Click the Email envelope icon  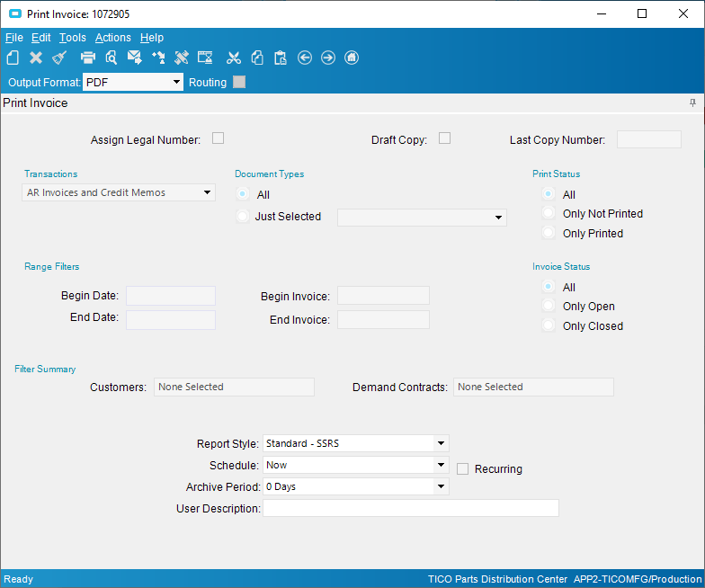tap(135, 58)
